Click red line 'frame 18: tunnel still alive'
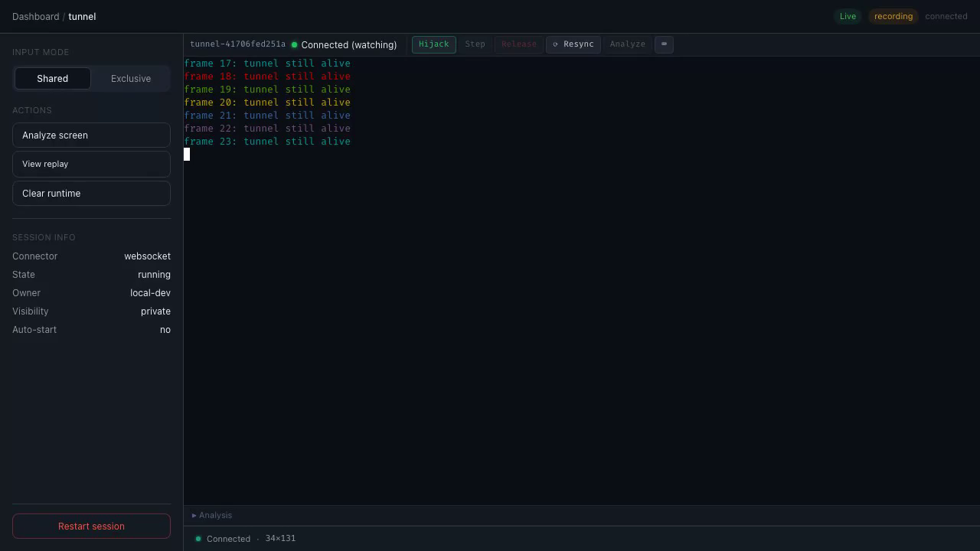The image size is (980, 551). click(267, 77)
